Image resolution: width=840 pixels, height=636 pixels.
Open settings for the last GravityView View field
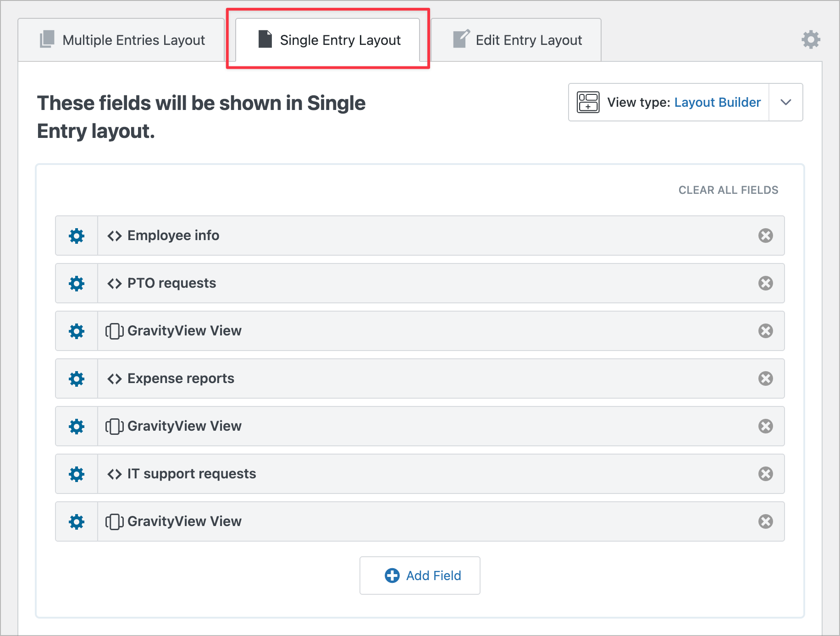[76, 521]
